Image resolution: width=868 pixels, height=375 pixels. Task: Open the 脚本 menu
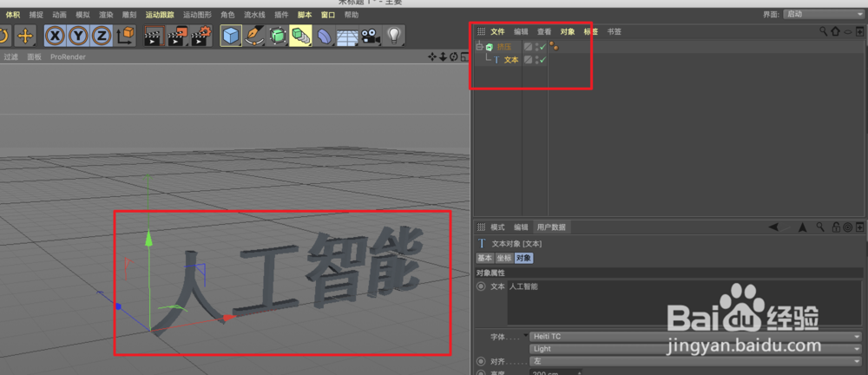coord(305,15)
